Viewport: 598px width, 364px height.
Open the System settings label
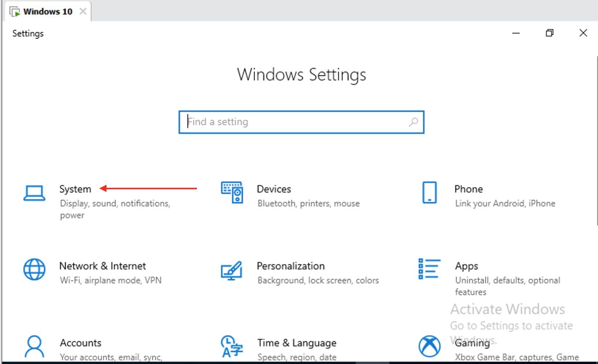tap(75, 189)
